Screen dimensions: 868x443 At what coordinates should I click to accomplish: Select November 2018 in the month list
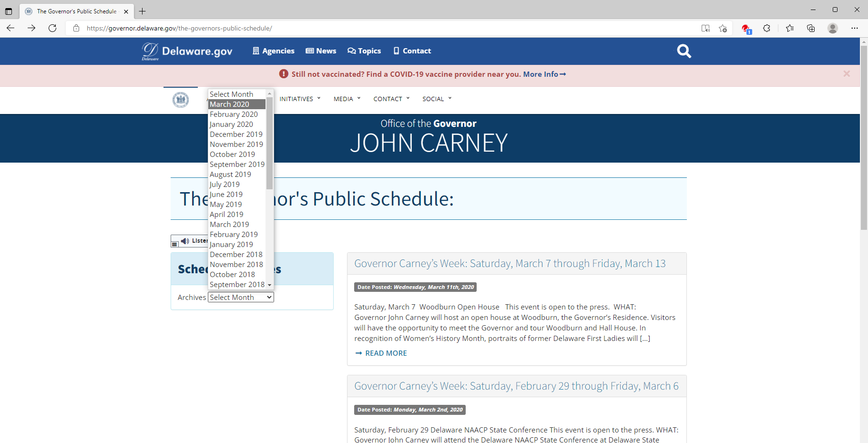click(x=237, y=264)
